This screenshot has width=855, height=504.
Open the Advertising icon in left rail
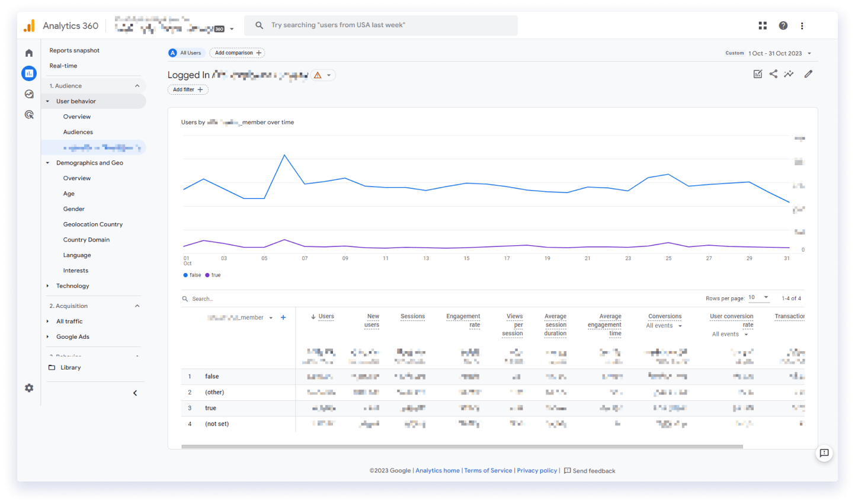(29, 114)
